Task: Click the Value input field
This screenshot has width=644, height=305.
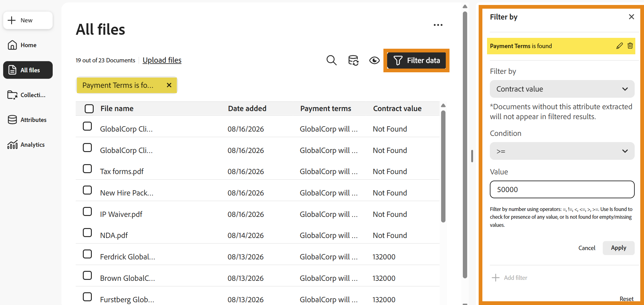Action: click(x=562, y=190)
